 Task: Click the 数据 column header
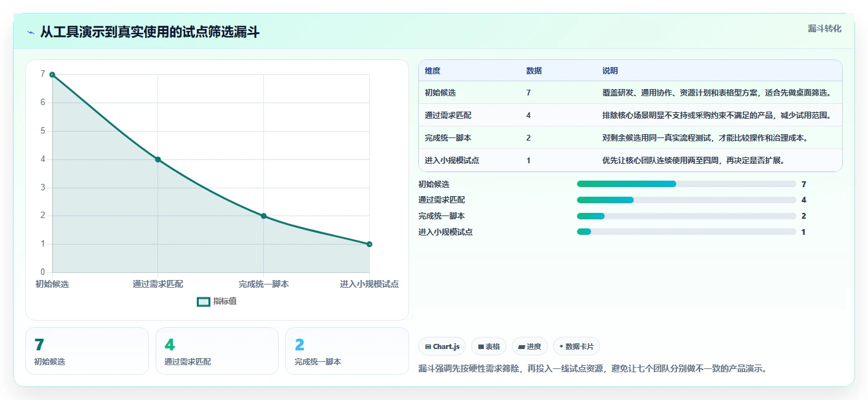534,71
